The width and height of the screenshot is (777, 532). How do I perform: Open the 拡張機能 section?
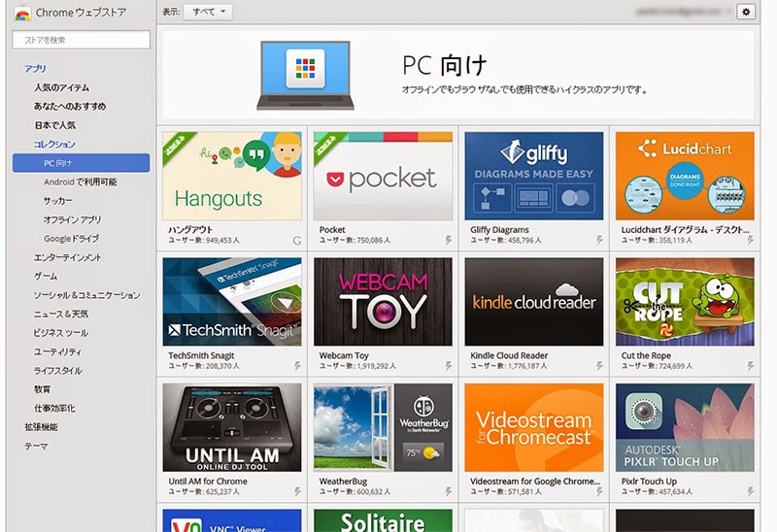click(41, 427)
